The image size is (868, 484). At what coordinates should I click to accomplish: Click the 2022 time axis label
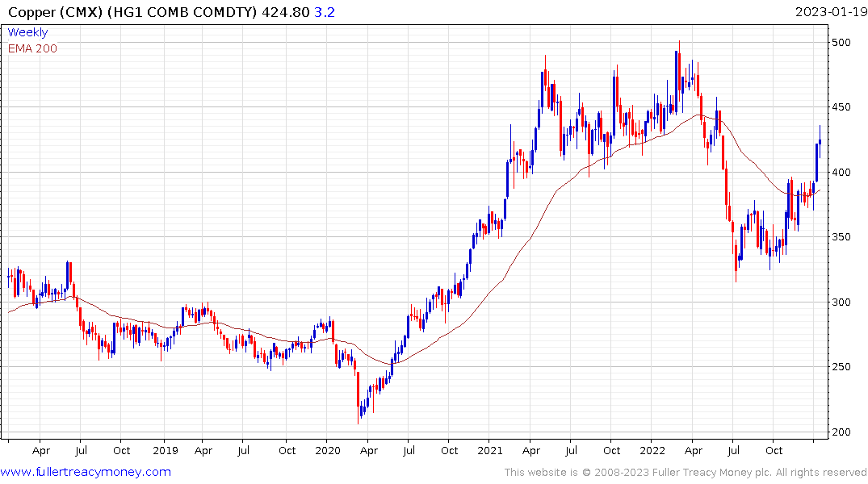tap(652, 451)
